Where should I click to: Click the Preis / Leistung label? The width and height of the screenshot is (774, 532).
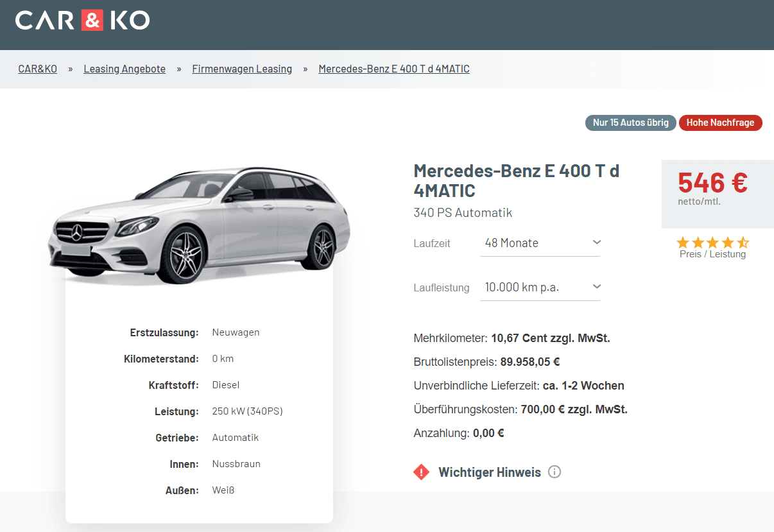tap(712, 254)
